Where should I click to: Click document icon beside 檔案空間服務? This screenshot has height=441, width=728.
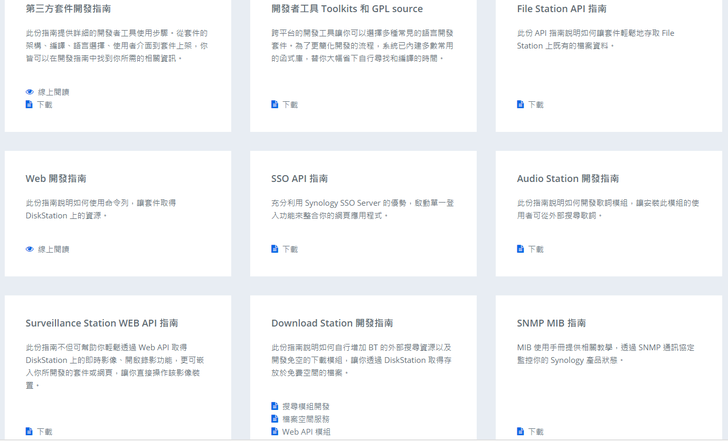(x=274, y=419)
